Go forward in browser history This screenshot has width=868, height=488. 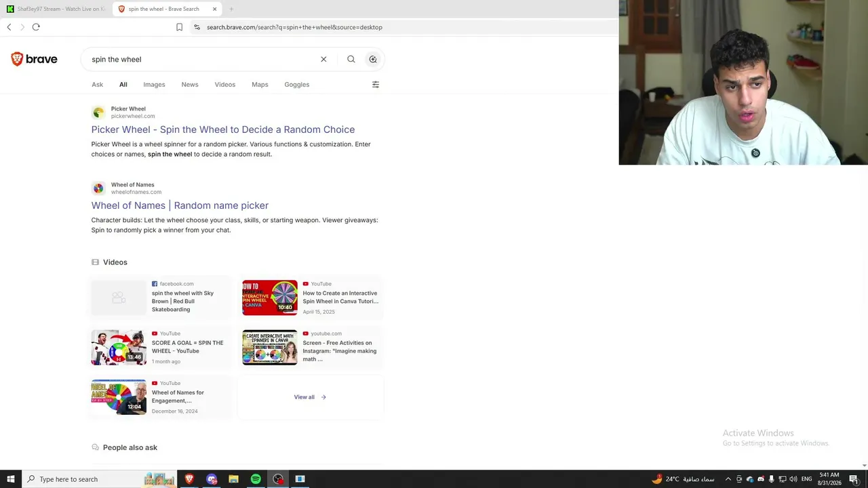[22, 27]
